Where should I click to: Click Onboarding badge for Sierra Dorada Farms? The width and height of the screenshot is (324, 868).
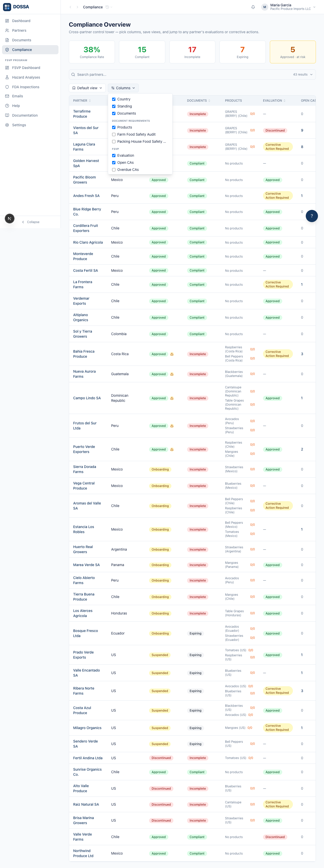(x=160, y=469)
